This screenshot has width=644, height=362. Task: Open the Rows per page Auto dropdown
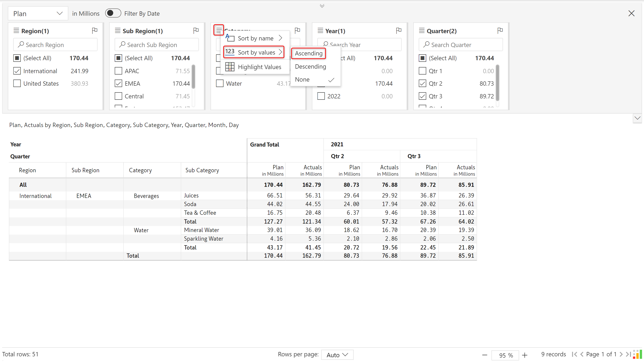point(337,355)
